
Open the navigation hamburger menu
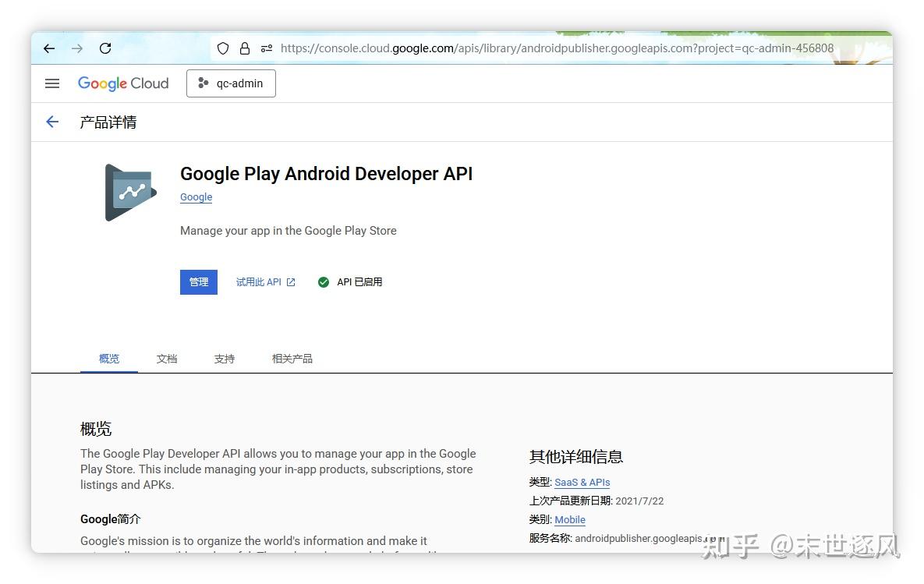tap(52, 83)
